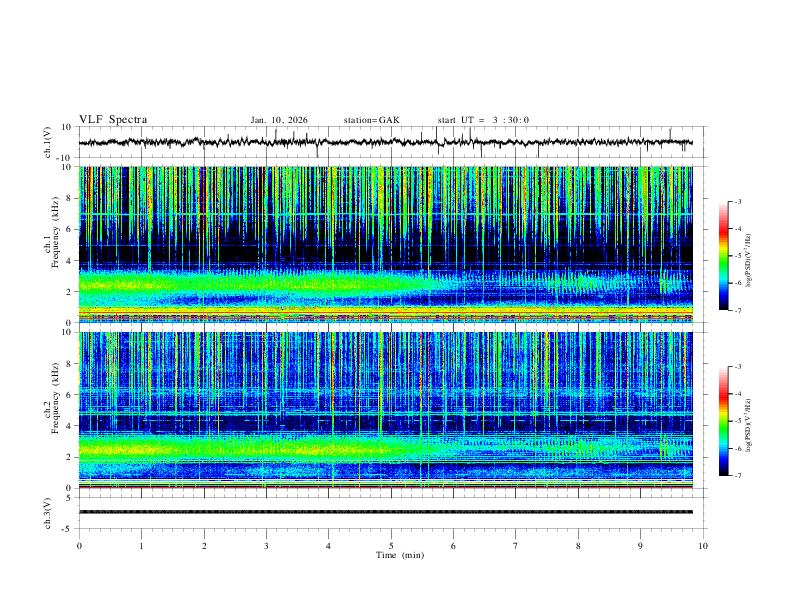792x612 pixels.
Task: Click time axis tick label "8"
Action: click(578, 546)
